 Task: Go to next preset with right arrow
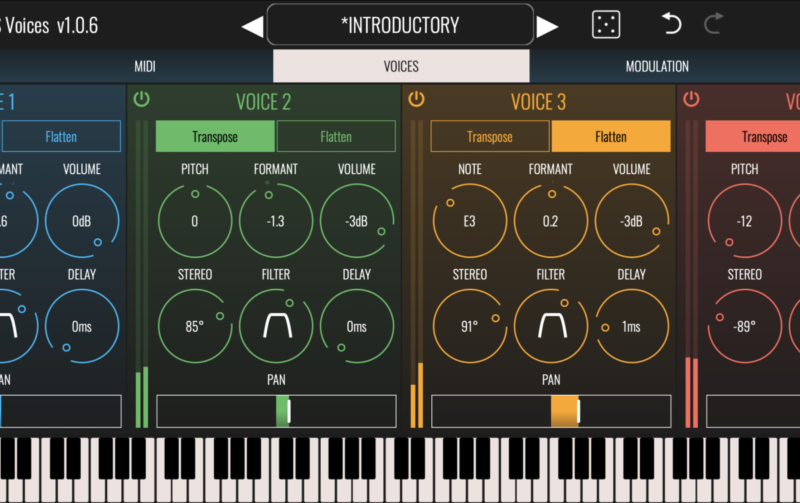tap(547, 26)
